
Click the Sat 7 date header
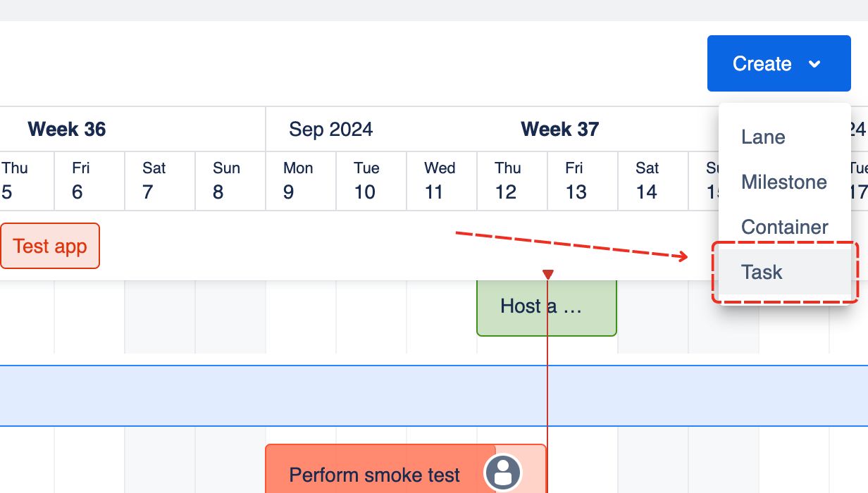tap(154, 180)
